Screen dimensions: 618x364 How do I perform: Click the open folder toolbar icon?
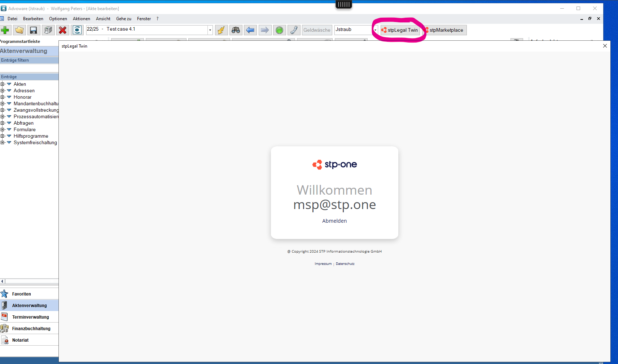coord(19,30)
